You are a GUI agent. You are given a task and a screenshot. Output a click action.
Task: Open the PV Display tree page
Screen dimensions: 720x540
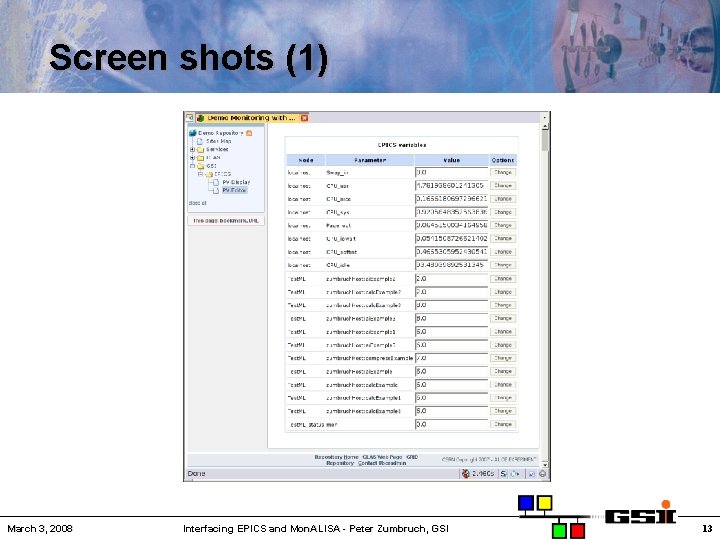click(x=236, y=182)
